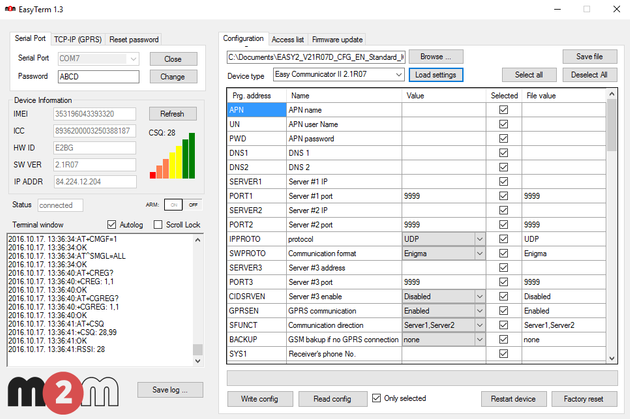Click the Save file button
The height and width of the screenshot is (419, 630).
pos(589,57)
